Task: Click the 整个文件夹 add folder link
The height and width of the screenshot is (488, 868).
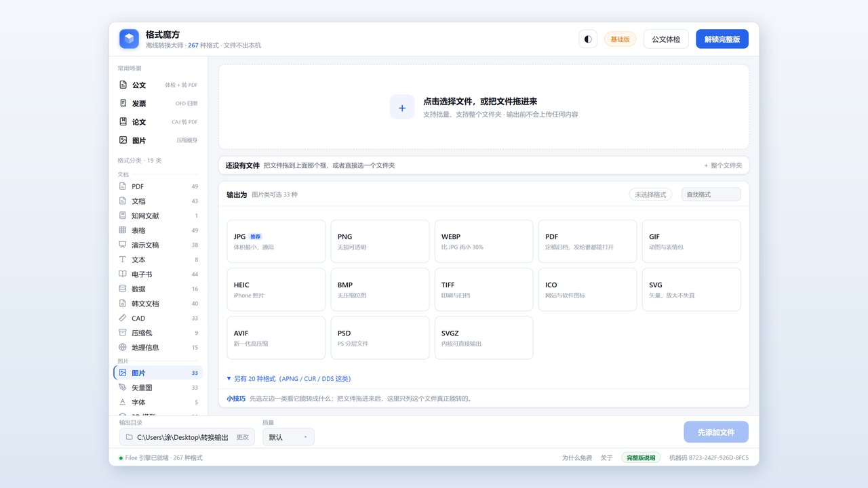Action: pos(723,165)
